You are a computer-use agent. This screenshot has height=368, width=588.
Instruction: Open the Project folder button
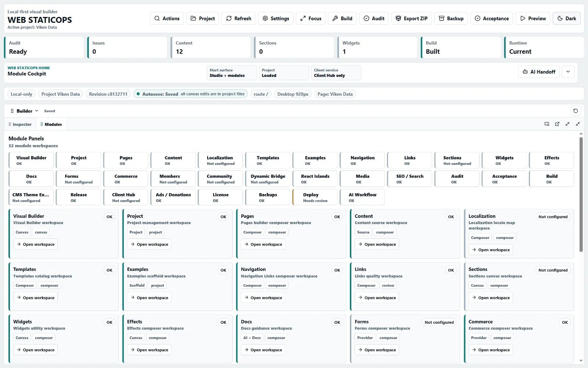coord(202,18)
